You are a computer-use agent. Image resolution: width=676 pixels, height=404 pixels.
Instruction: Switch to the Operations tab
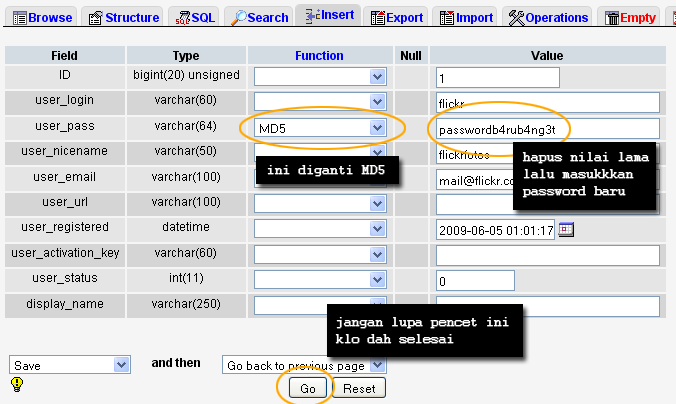(x=548, y=17)
